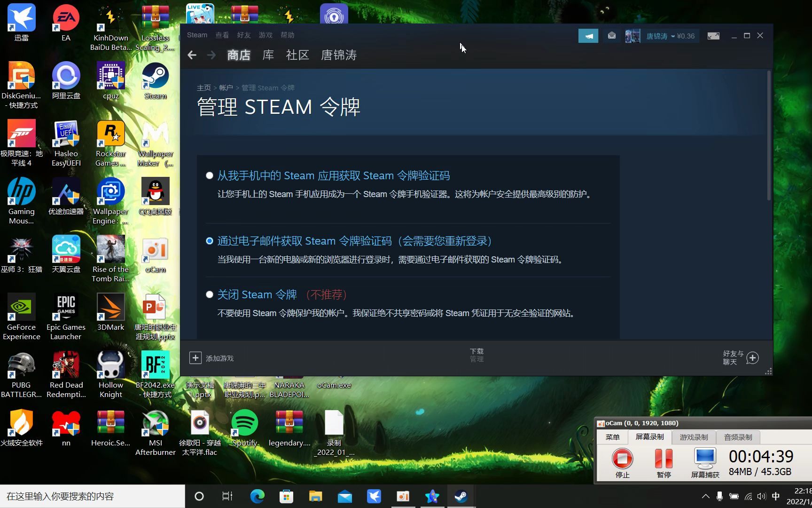Open the Steam menu
The width and height of the screenshot is (812, 508).
pos(197,35)
